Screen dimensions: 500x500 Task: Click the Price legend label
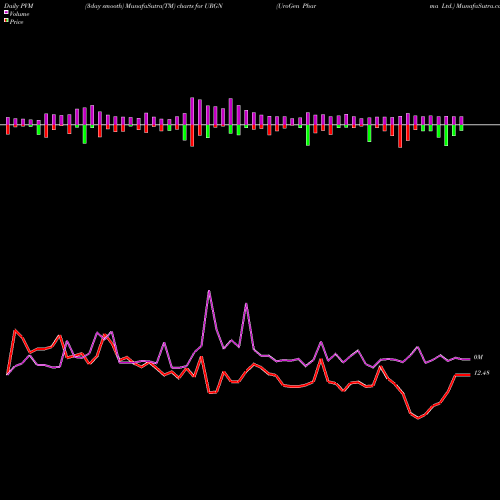[16, 22]
